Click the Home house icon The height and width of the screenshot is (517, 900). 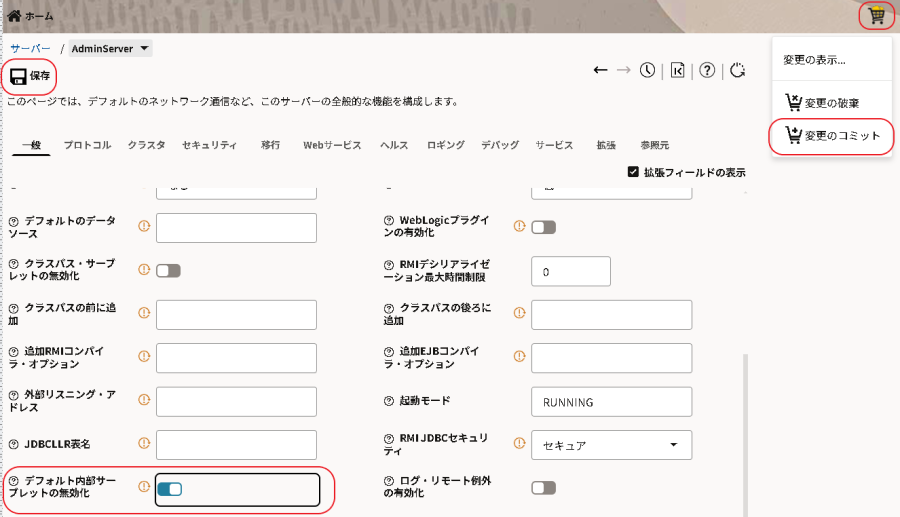[x=14, y=16]
